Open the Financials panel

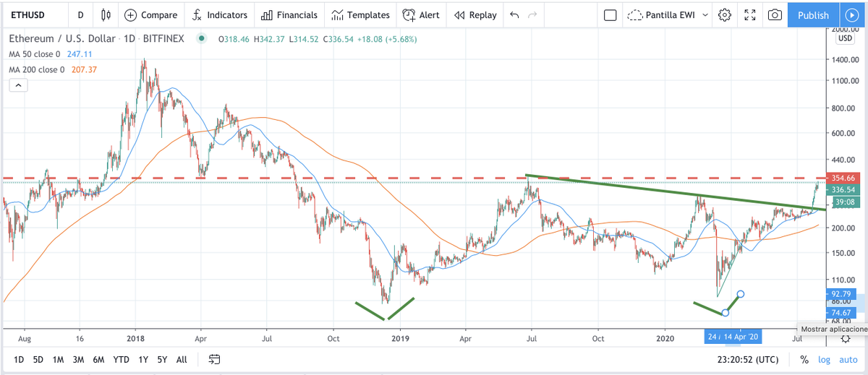pos(289,14)
